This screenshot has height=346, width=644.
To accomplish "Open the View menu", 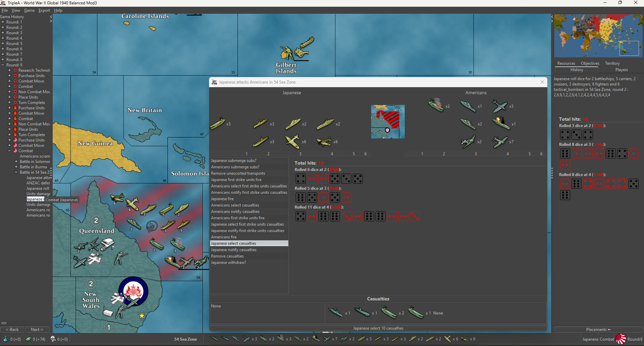I will (x=16, y=10).
